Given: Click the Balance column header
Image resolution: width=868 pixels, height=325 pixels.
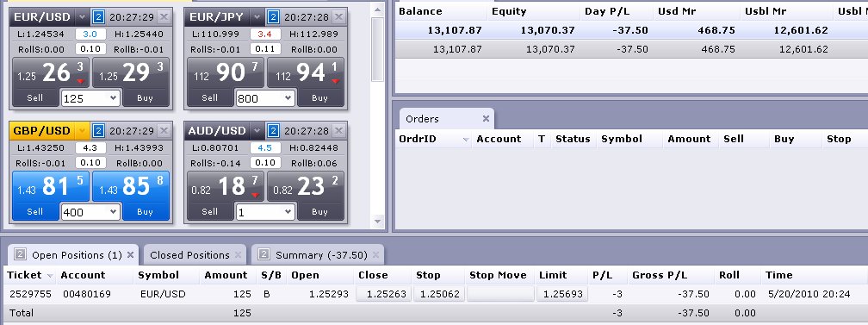Looking at the screenshot, I should pos(420,11).
